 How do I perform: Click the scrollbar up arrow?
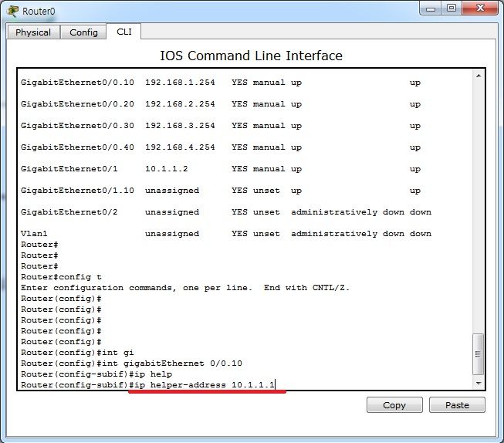(x=479, y=76)
